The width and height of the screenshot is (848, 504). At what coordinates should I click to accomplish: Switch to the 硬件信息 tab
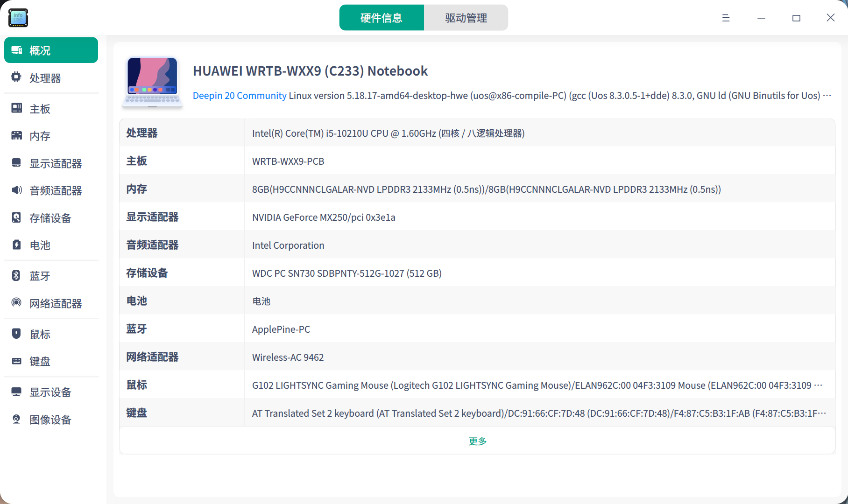pos(382,17)
